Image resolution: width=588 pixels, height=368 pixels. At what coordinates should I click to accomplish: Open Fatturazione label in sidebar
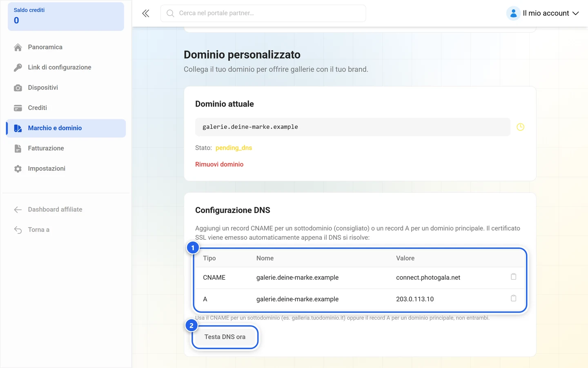coord(46,148)
